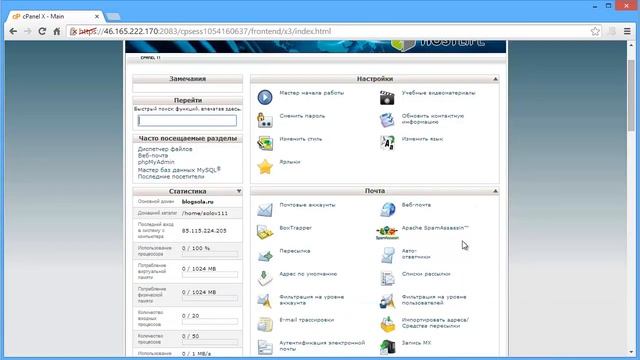Click the Запись MX link text

[416, 343]
